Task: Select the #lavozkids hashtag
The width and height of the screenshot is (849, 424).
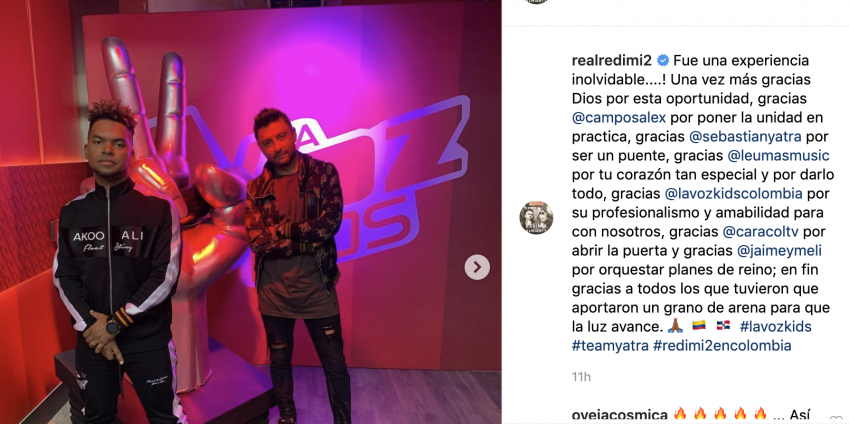Action: coord(775,327)
